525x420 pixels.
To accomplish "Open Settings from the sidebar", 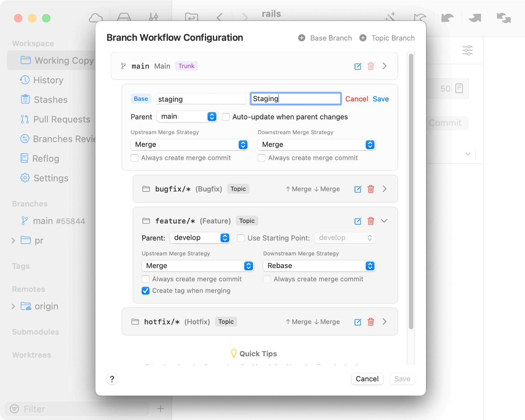I will point(51,178).
